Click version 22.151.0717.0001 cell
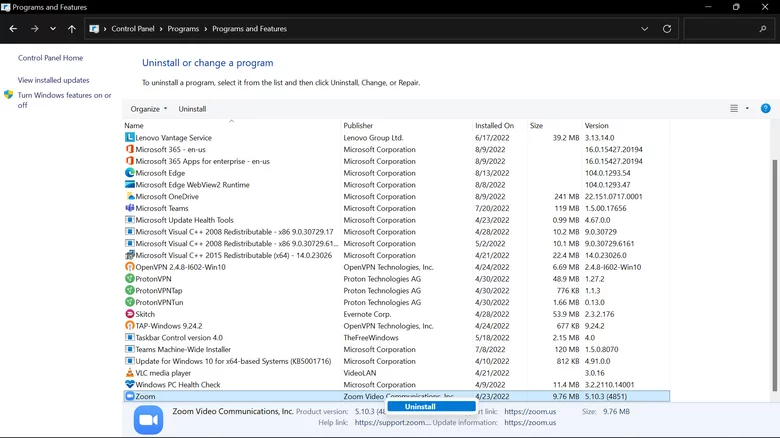 [x=613, y=196]
